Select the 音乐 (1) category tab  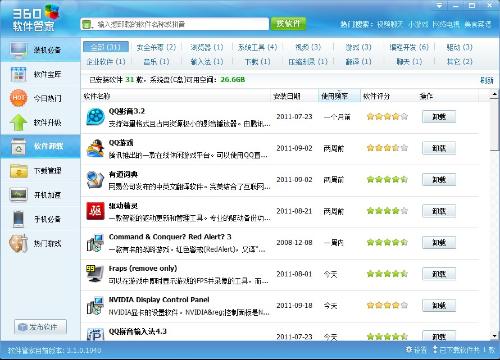(156, 62)
